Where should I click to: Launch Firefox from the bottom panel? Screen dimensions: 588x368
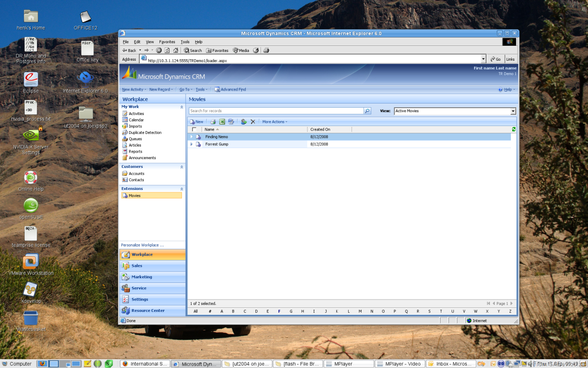click(x=42, y=363)
